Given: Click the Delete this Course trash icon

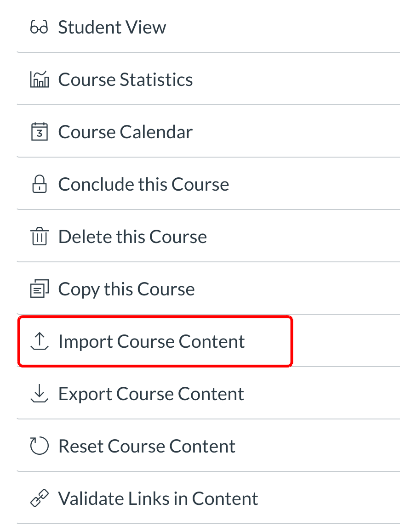Looking at the screenshot, I should (39, 237).
